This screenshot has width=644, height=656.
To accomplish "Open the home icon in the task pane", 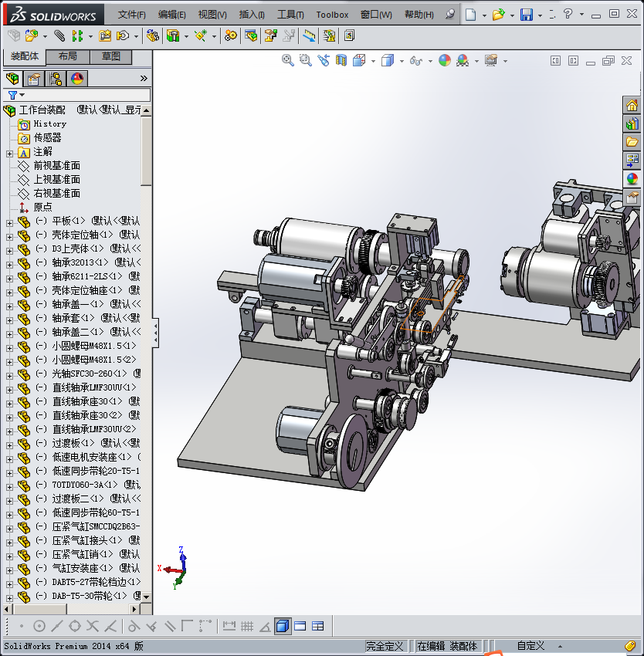I will [x=632, y=106].
